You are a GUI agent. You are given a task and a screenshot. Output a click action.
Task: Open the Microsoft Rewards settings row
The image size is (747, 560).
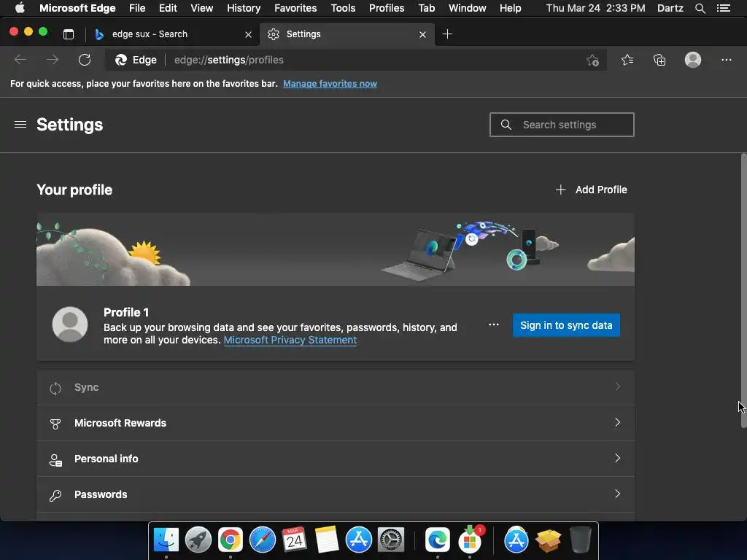(336, 423)
